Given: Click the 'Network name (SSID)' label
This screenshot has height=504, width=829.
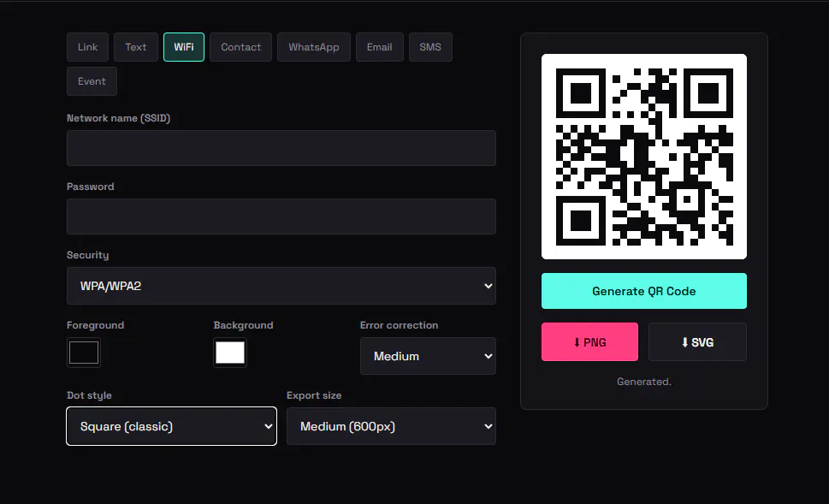Looking at the screenshot, I should pos(118,118).
